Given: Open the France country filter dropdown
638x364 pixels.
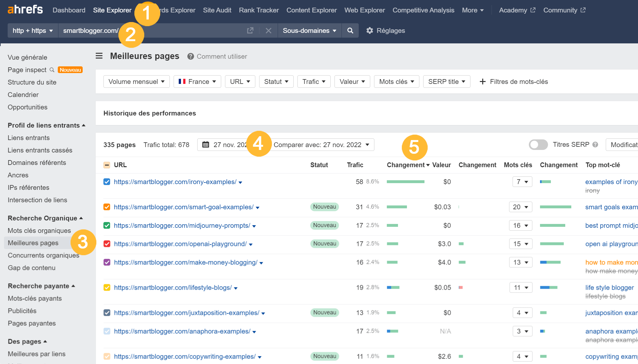Looking at the screenshot, I should 197,81.
